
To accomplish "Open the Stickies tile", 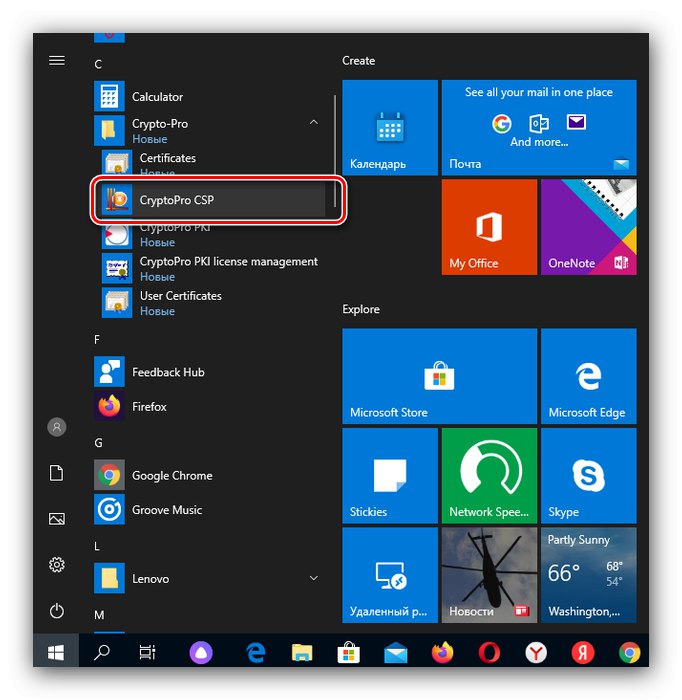I will [x=390, y=475].
